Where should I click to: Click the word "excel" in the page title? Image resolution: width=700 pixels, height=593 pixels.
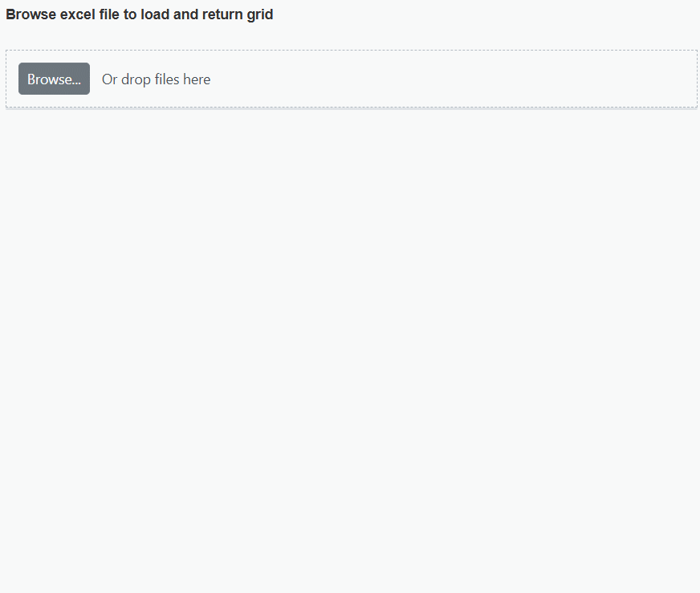tap(79, 14)
